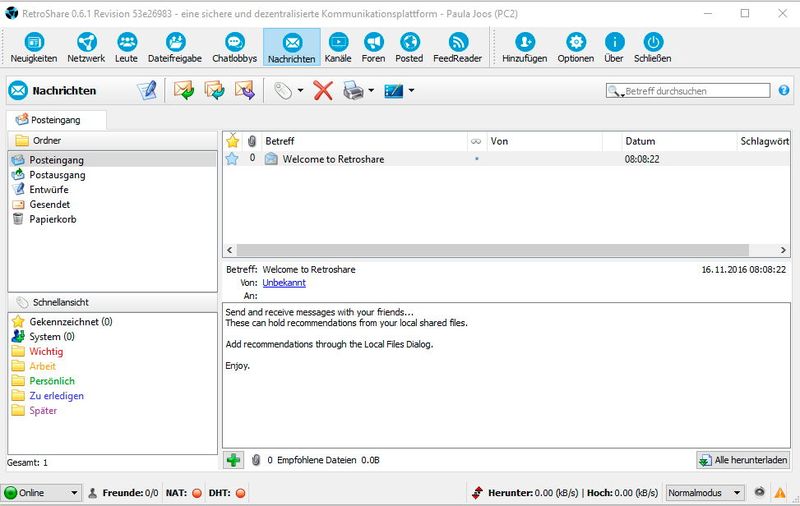
Task: Open Optionen settings
Action: (576, 47)
